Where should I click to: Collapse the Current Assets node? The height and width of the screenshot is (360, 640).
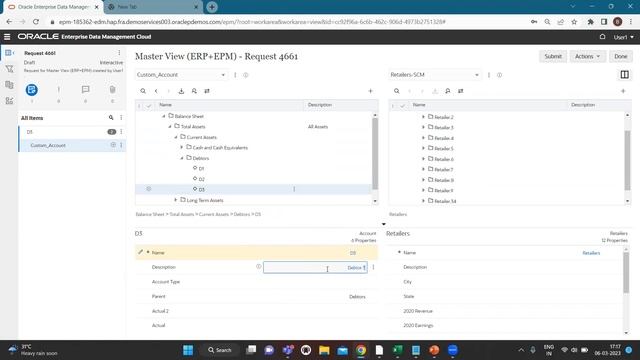pyautogui.click(x=176, y=138)
